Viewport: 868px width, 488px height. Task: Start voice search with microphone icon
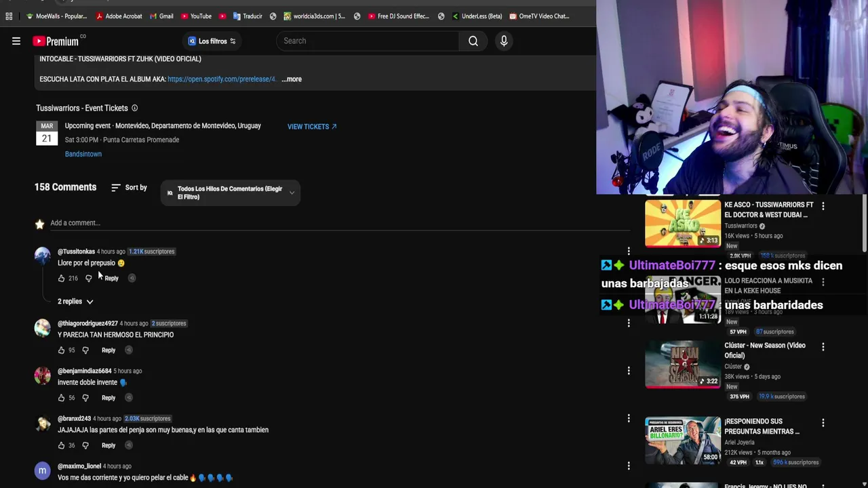point(504,41)
